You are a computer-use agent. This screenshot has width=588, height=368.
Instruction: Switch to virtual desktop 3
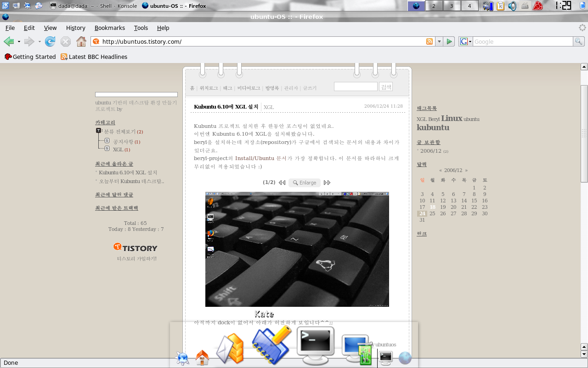coord(452,6)
